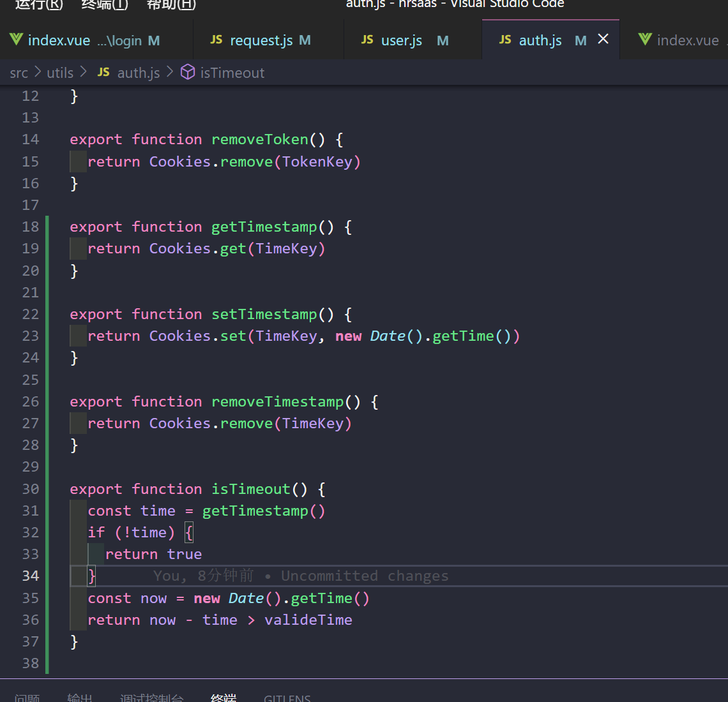Viewport: 728px width, 702px height.
Task: Open the 运行(R) menu
Action: pyautogui.click(x=39, y=4)
